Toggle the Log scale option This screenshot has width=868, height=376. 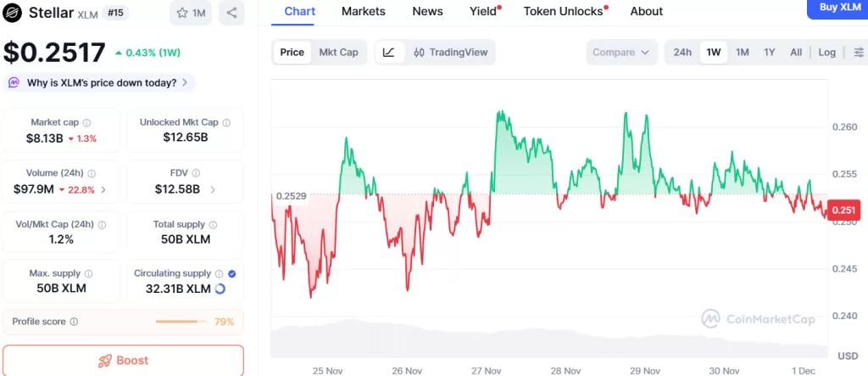pos(826,53)
